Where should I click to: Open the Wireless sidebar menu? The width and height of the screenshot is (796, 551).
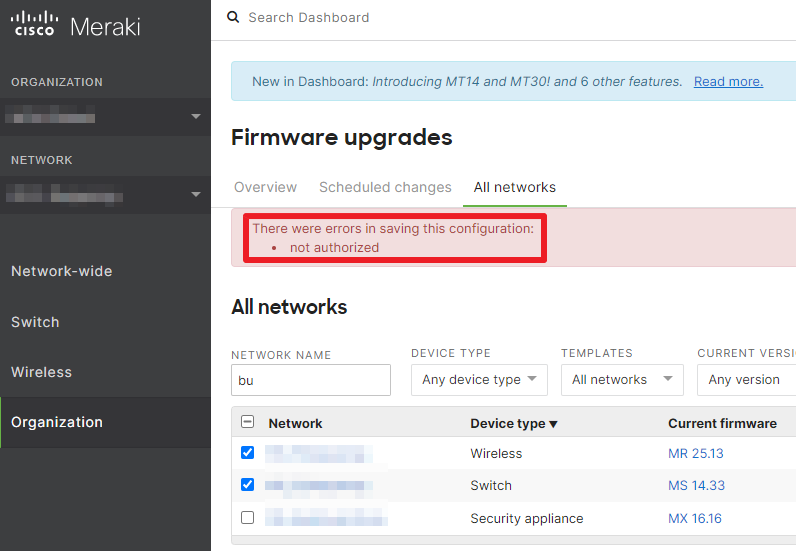pos(42,372)
